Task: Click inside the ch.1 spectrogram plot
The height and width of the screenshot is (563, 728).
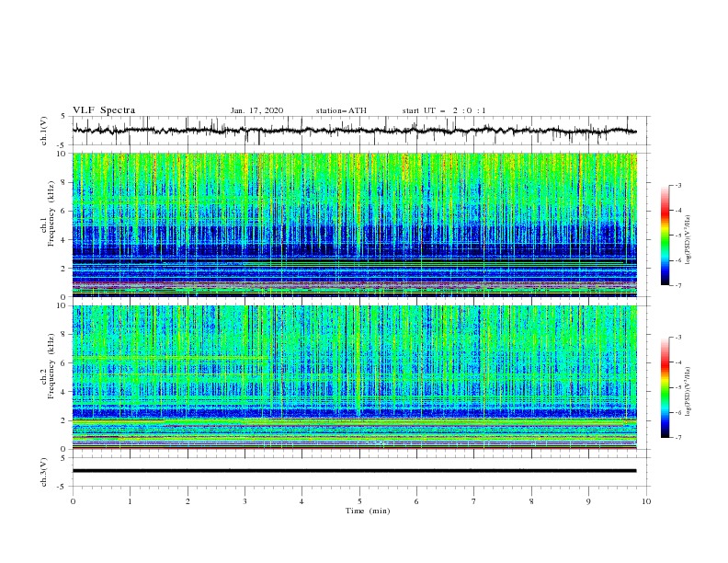Action: tap(355, 224)
